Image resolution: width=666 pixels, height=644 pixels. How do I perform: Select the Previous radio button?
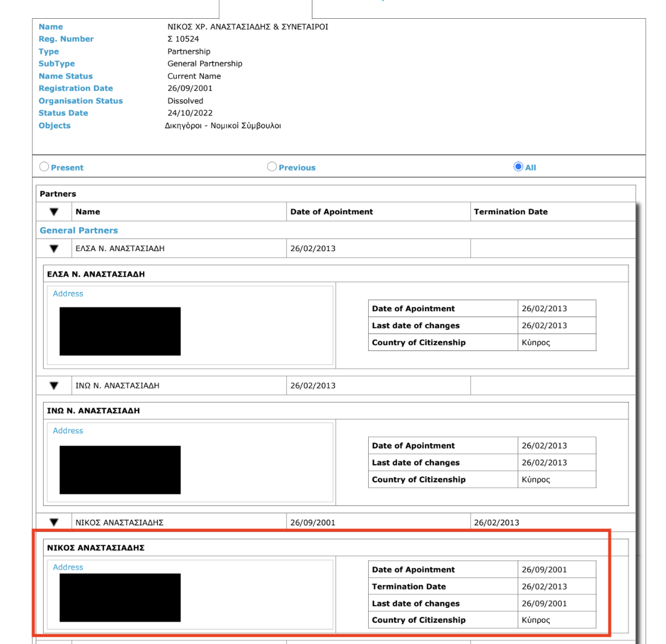coord(272,167)
